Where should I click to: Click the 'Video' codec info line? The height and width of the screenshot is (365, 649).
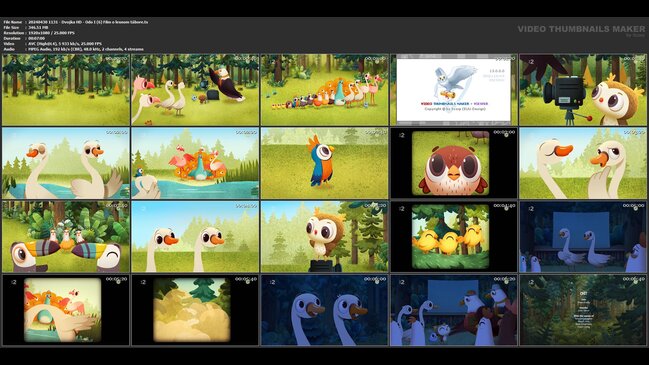click(x=53, y=43)
